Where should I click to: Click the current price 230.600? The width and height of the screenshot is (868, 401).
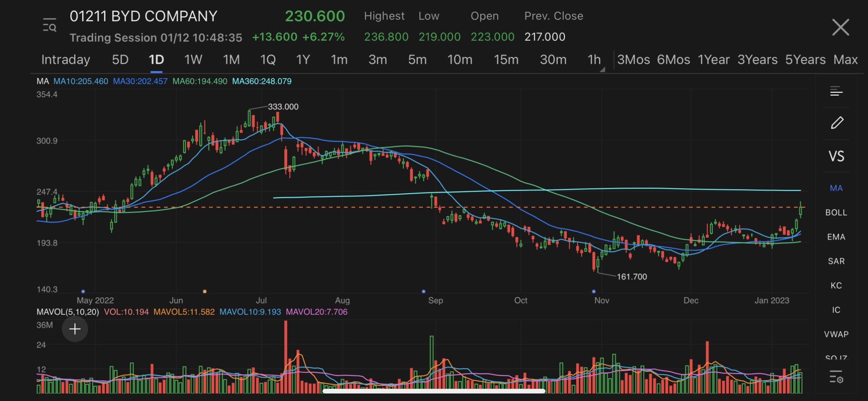coord(315,16)
